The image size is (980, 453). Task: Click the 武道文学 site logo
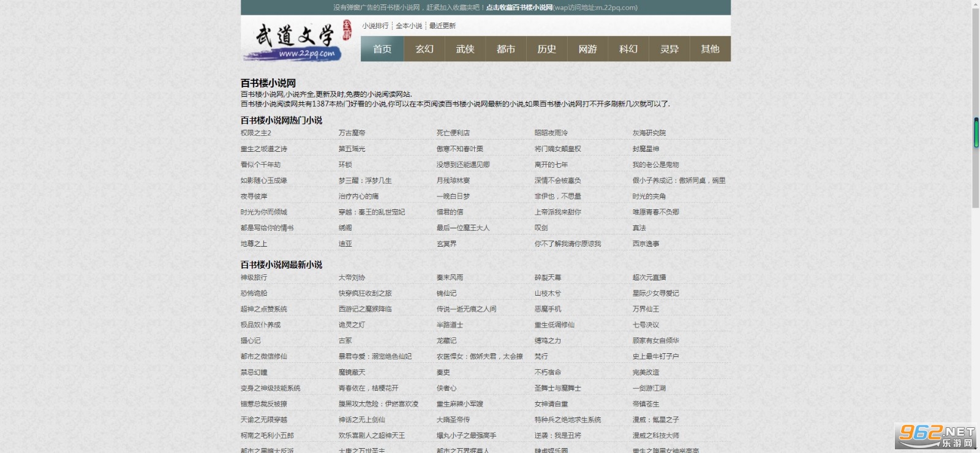299,40
